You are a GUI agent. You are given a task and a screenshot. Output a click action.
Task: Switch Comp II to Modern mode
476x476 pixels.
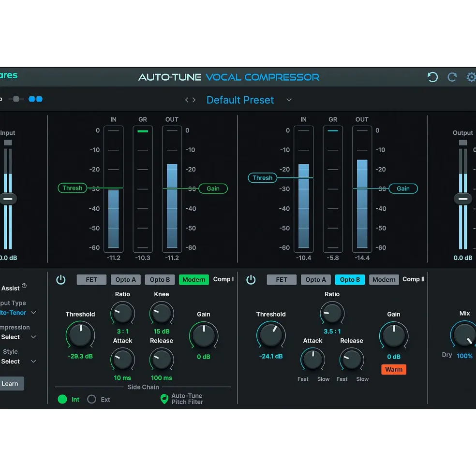click(384, 280)
